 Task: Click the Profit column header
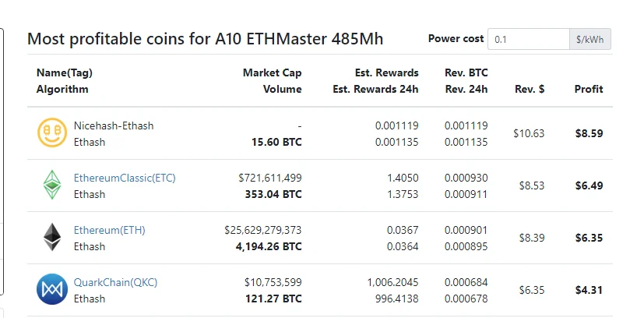click(x=589, y=89)
